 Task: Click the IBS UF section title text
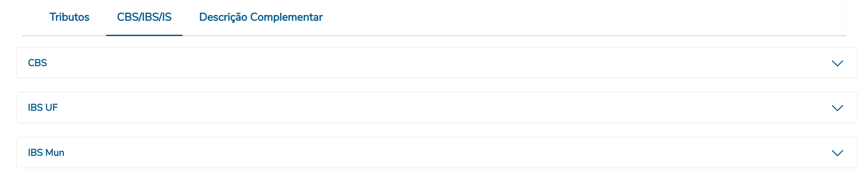43,108
